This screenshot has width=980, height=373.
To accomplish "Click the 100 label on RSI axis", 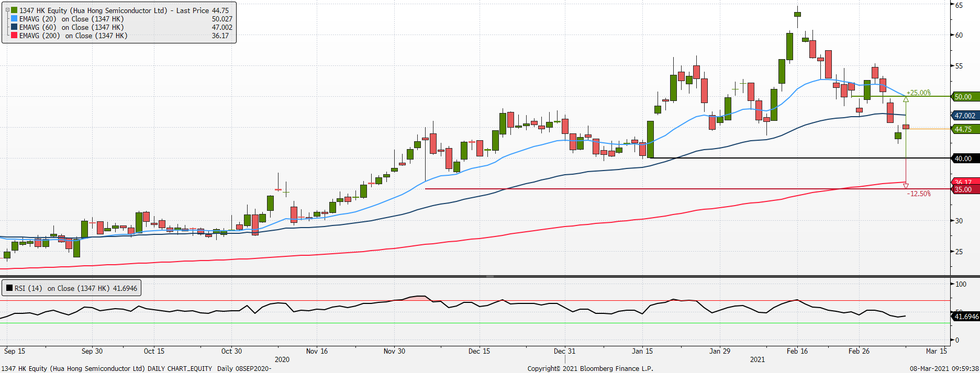I will (961, 284).
